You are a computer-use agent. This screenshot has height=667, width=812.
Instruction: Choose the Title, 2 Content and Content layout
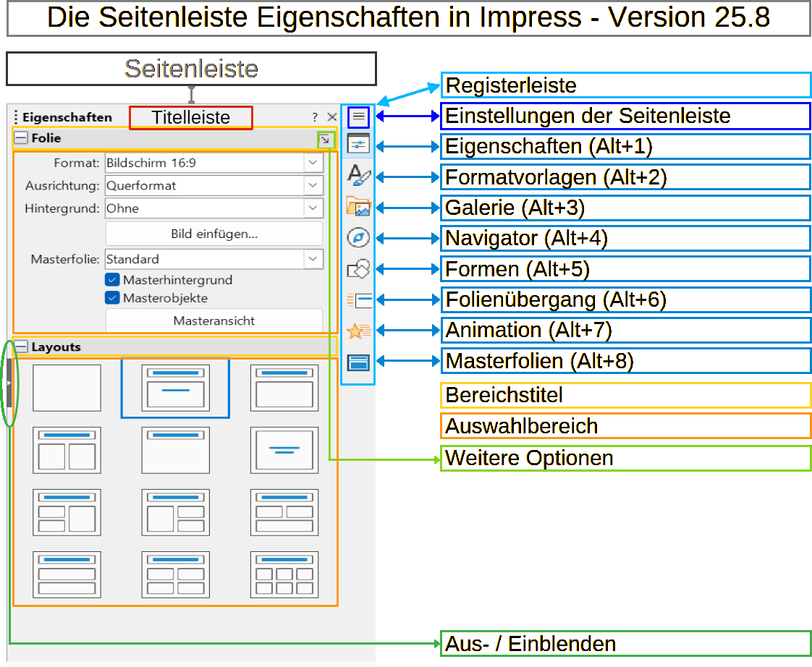point(67,512)
